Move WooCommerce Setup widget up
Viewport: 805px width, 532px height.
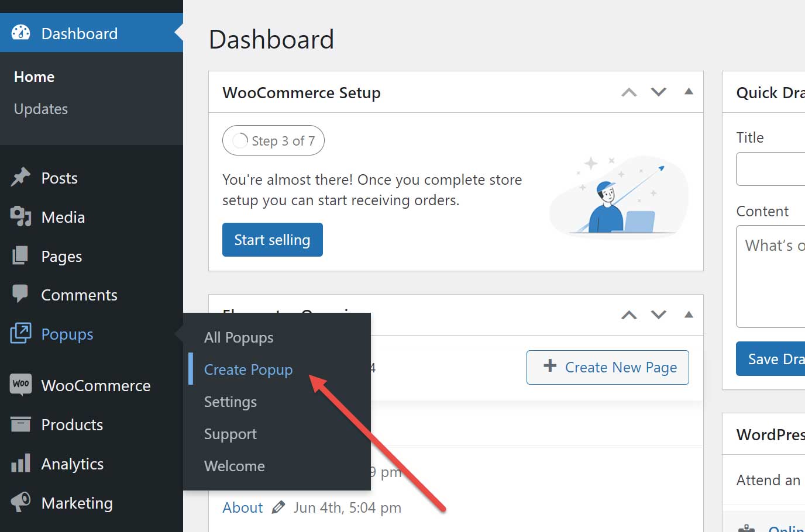click(629, 92)
